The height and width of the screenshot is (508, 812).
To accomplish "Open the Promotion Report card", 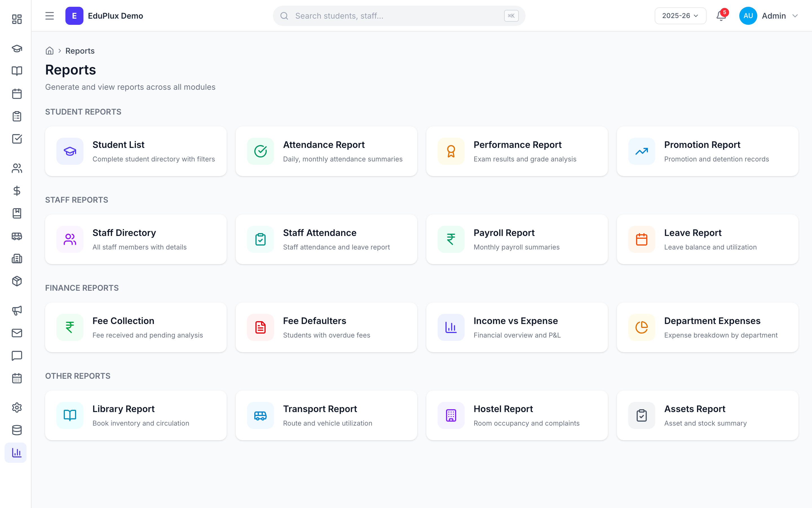I will (x=708, y=151).
